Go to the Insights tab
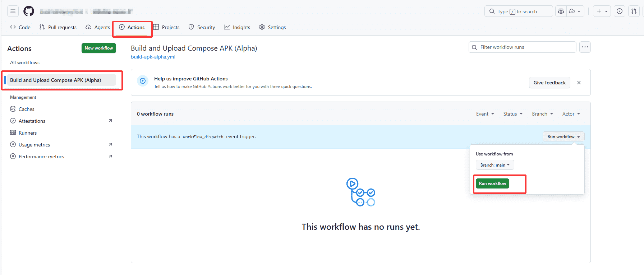This screenshot has height=275, width=644. coord(237,27)
